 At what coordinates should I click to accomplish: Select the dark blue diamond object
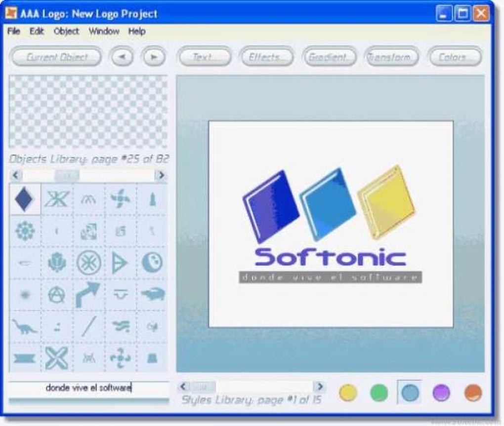point(24,199)
